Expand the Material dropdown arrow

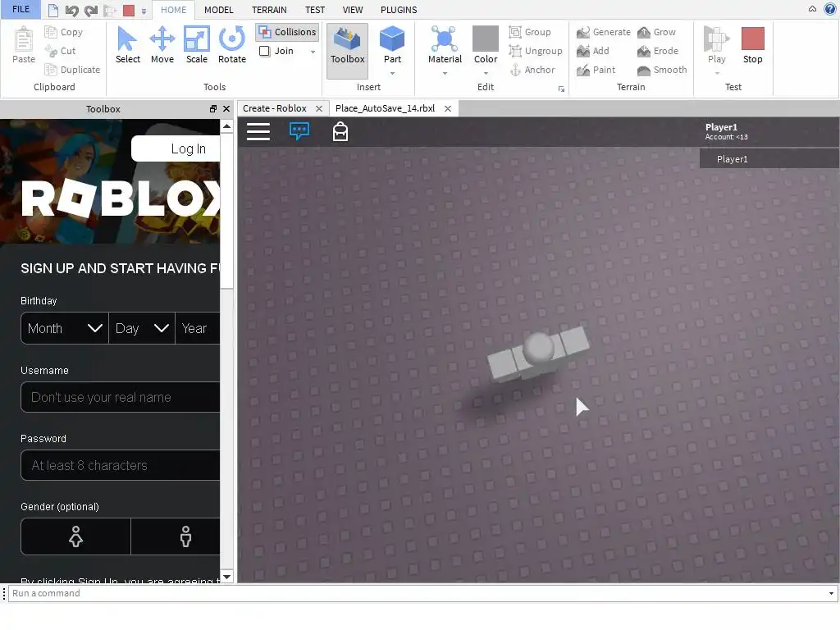point(445,73)
